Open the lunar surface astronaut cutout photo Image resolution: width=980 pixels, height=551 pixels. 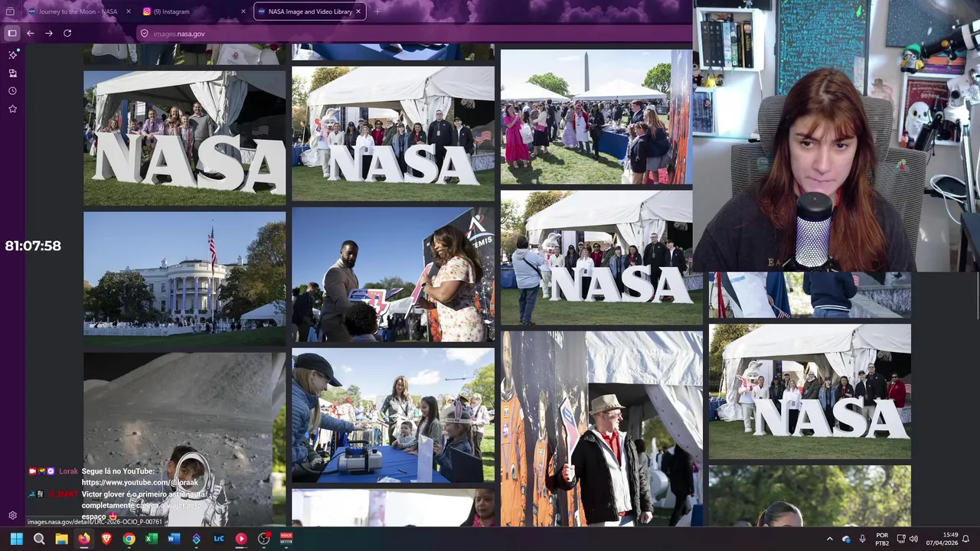click(185, 439)
